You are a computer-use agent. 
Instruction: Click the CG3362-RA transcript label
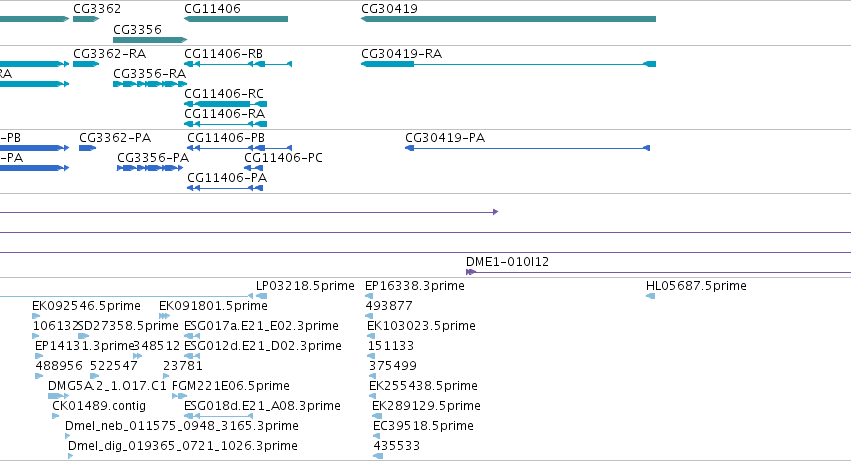[110, 54]
